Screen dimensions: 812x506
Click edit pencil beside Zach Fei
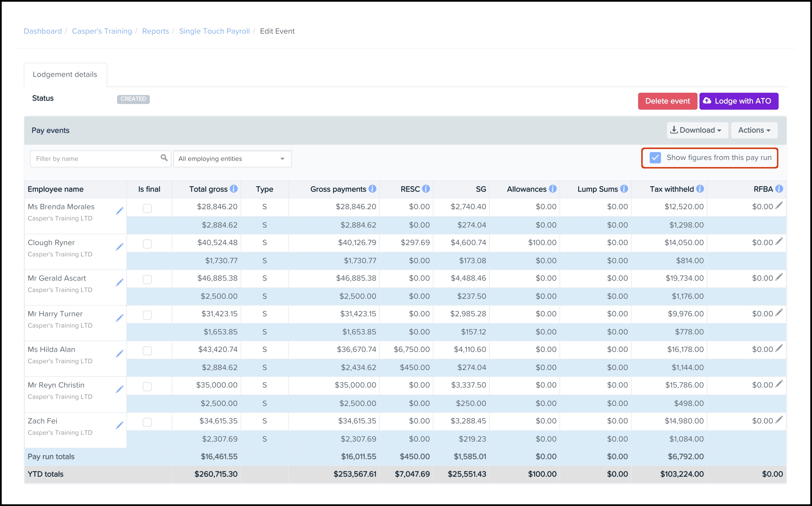(120, 425)
